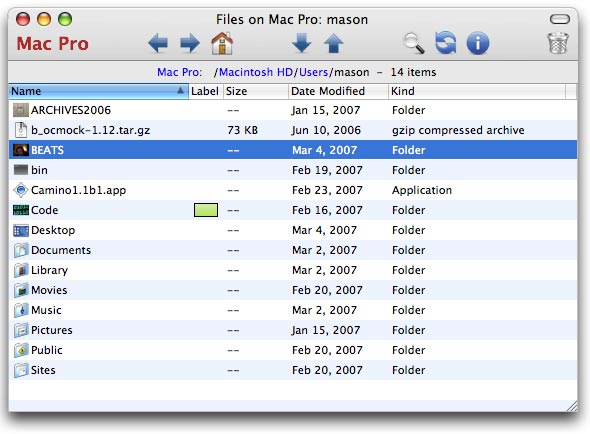Click the Jun 10, 2006 date cell
The image size is (590, 434).
pyautogui.click(x=326, y=130)
